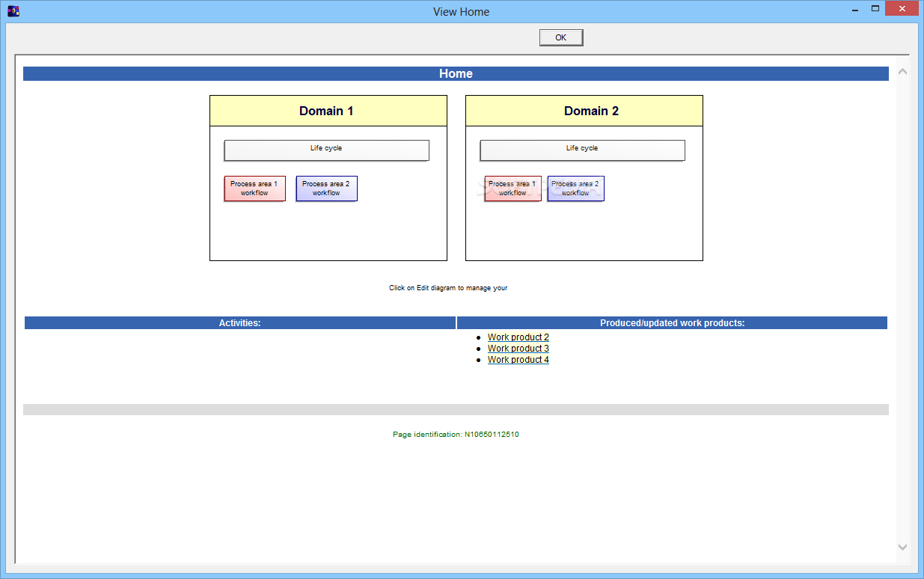Open Process area 1 workflow in Domain 2
The image size is (924, 579).
pos(513,189)
